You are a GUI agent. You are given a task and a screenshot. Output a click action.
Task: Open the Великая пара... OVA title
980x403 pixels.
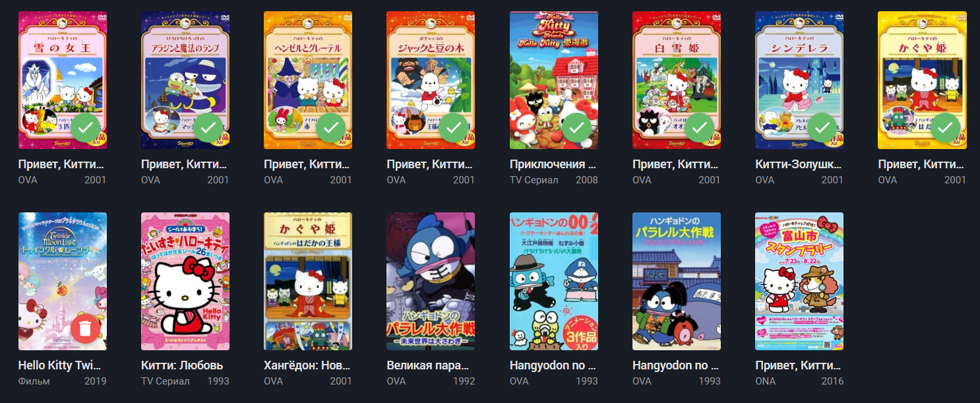click(x=430, y=365)
